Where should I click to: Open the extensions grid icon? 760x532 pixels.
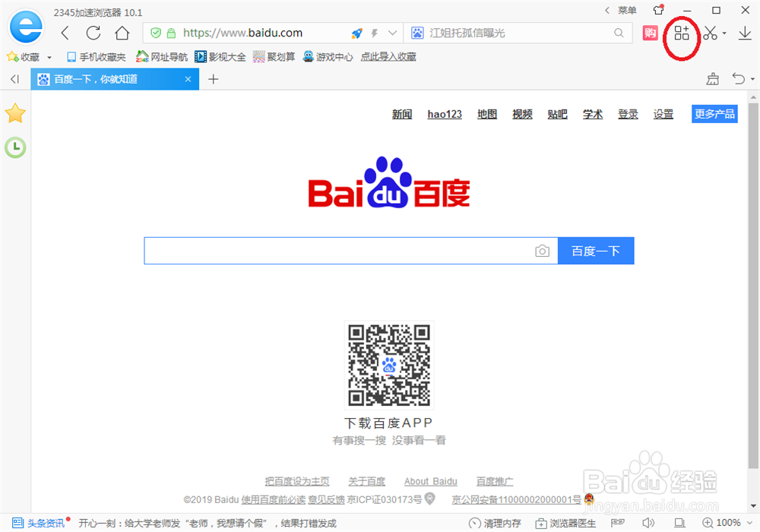[682, 33]
